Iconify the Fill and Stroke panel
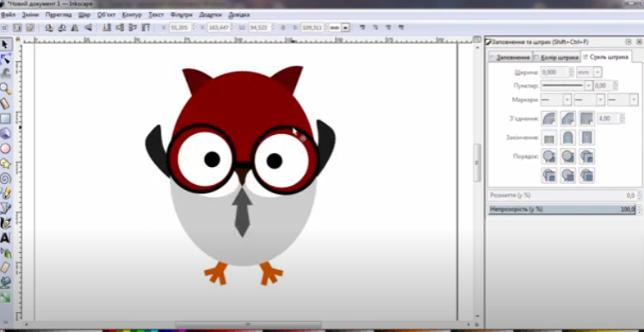This screenshot has width=644, height=332. point(628,42)
